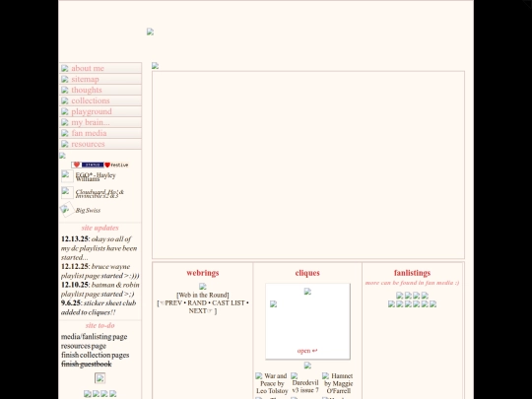
Task: Click the crossed-out finish guestbook item
Action: [86, 365]
